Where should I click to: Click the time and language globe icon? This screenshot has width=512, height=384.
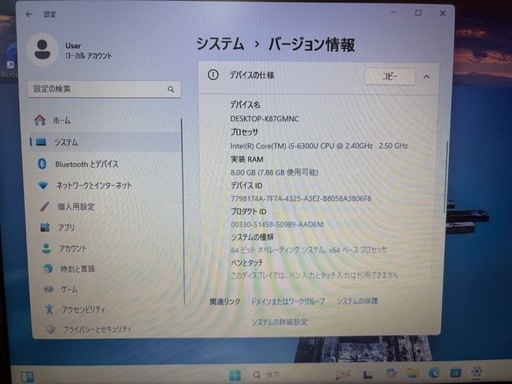tap(48, 269)
